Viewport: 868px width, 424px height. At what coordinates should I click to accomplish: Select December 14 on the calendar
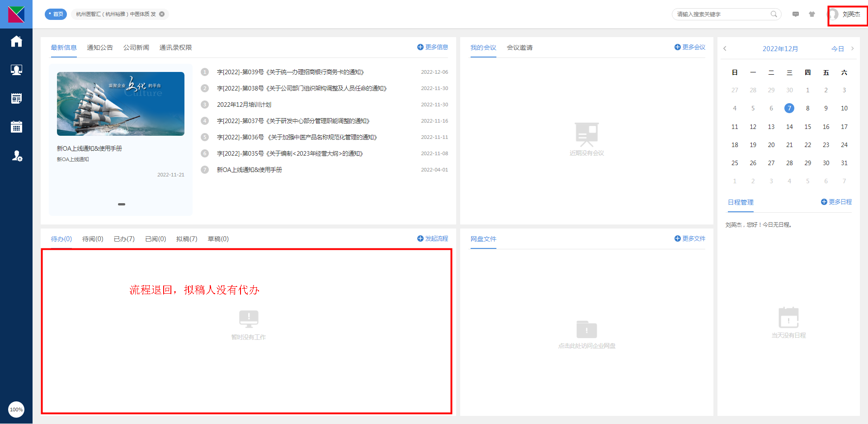(x=789, y=127)
